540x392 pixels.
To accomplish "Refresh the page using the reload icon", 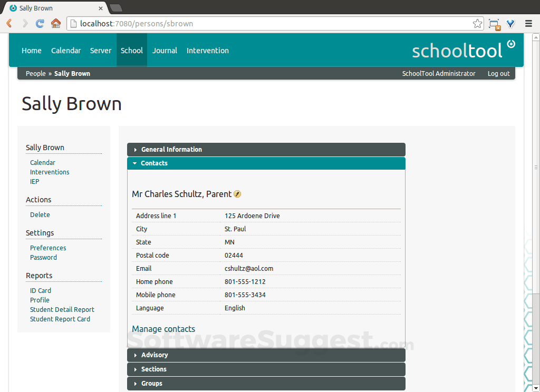I will (39, 23).
